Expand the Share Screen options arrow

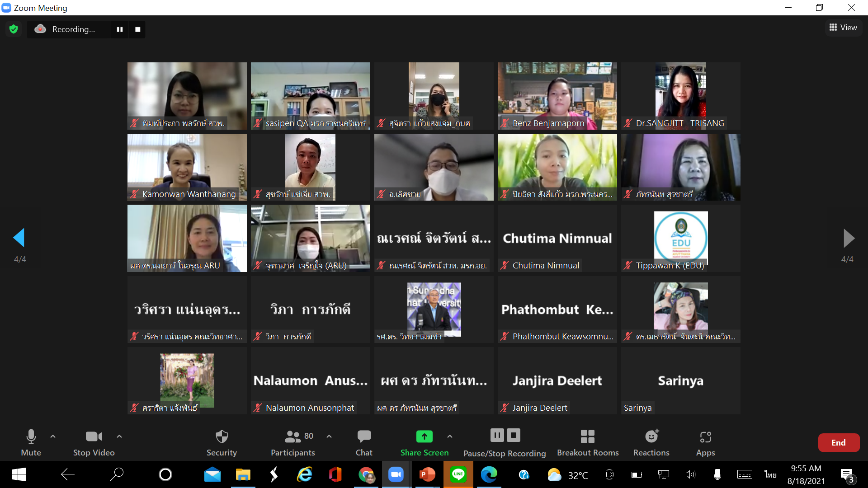(449, 436)
